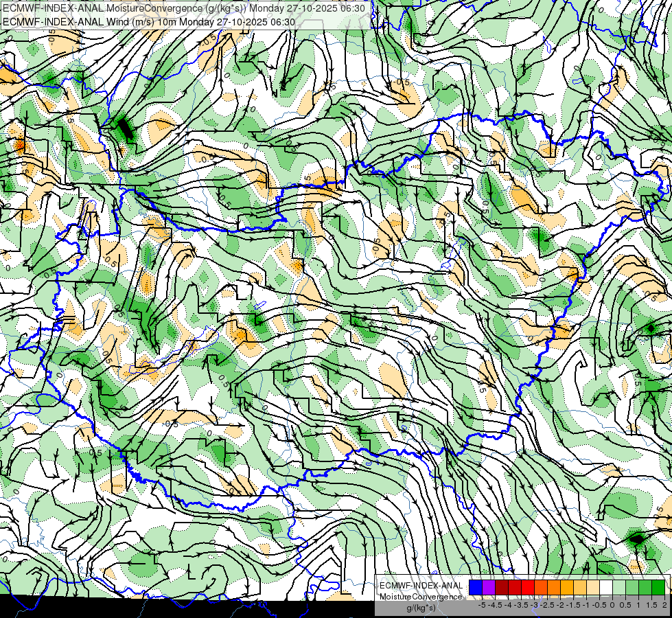
Task: Click the -3.5 value on the legend scale
Action: pyautogui.click(x=521, y=605)
